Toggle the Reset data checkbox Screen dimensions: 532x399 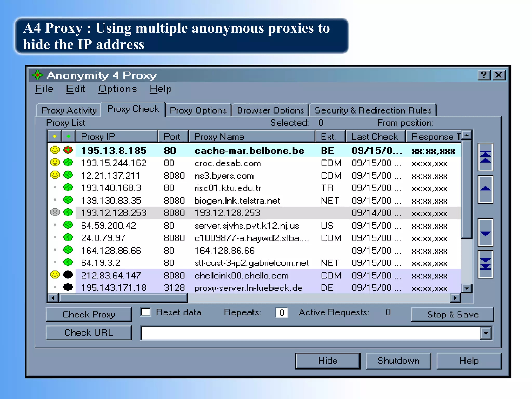pos(146,312)
